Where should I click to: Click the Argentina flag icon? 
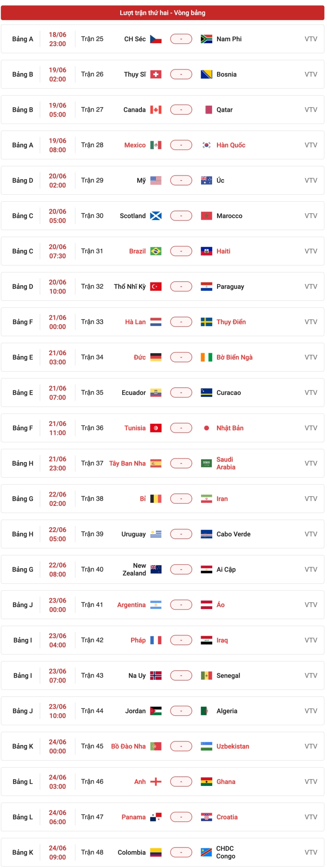[x=156, y=605]
